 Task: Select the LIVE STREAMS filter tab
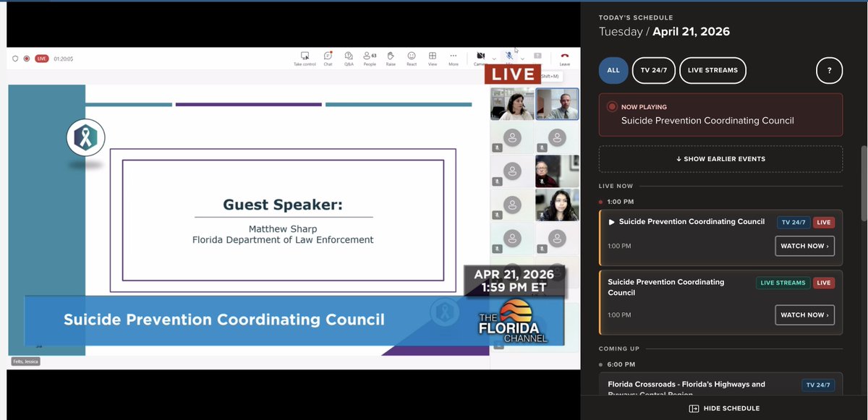pos(712,70)
